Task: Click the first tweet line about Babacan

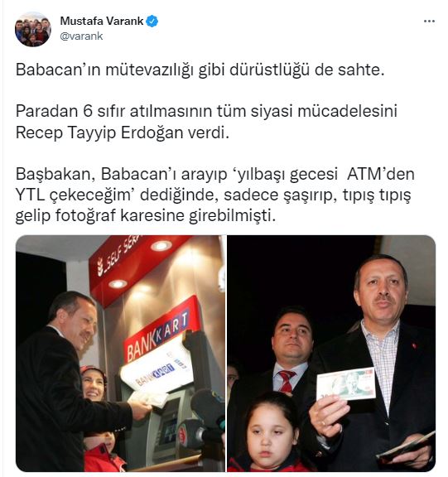Action: (x=200, y=70)
